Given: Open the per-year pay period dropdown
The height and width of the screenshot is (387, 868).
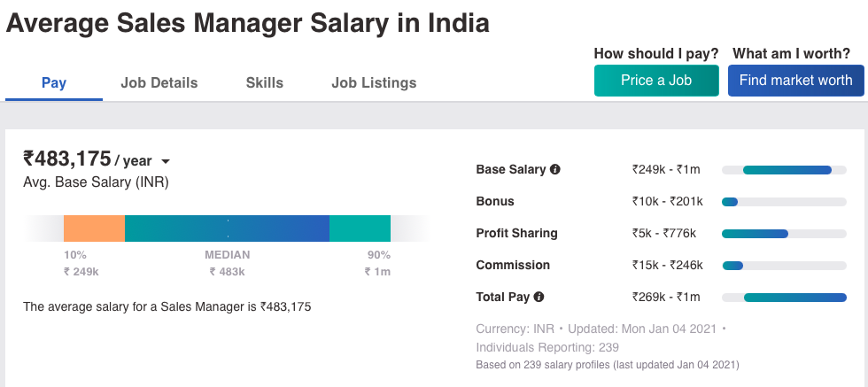Looking at the screenshot, I should [x=165, y=161].
